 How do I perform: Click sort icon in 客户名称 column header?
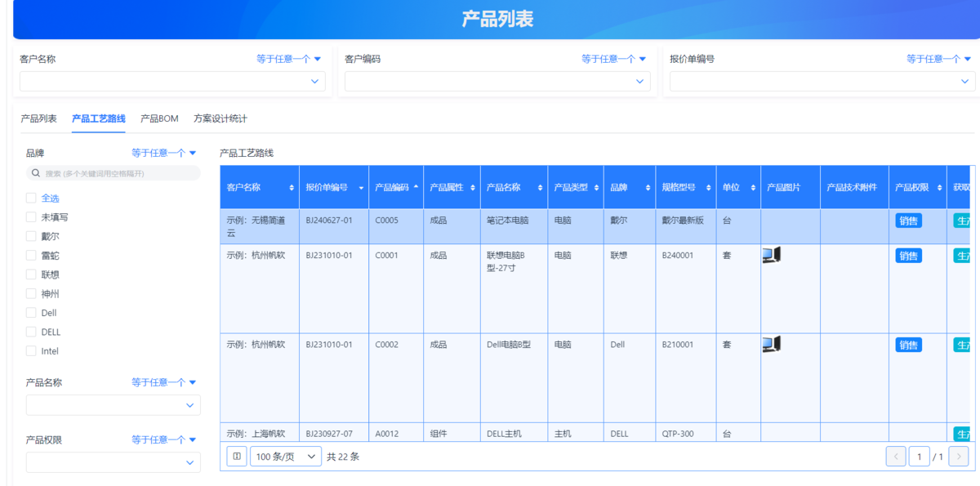pyautogui.click(x=292, y=188)
